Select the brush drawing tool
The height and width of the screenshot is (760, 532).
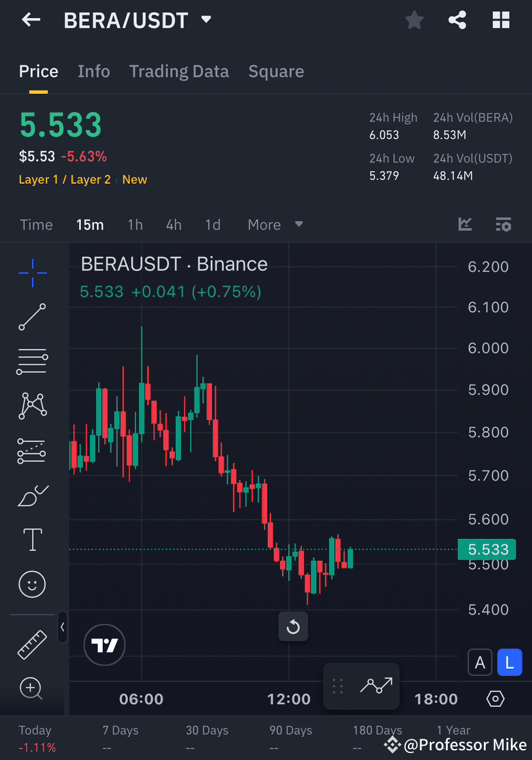click(x=32, y=495)
